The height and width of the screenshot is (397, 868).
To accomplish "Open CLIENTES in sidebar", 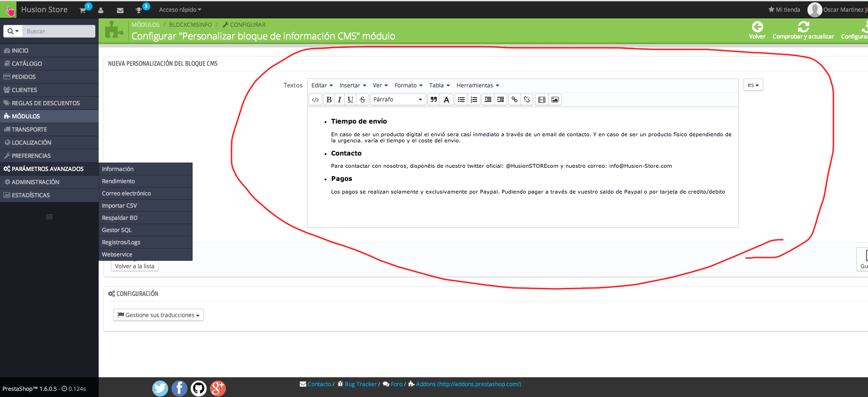I will 49,90.
